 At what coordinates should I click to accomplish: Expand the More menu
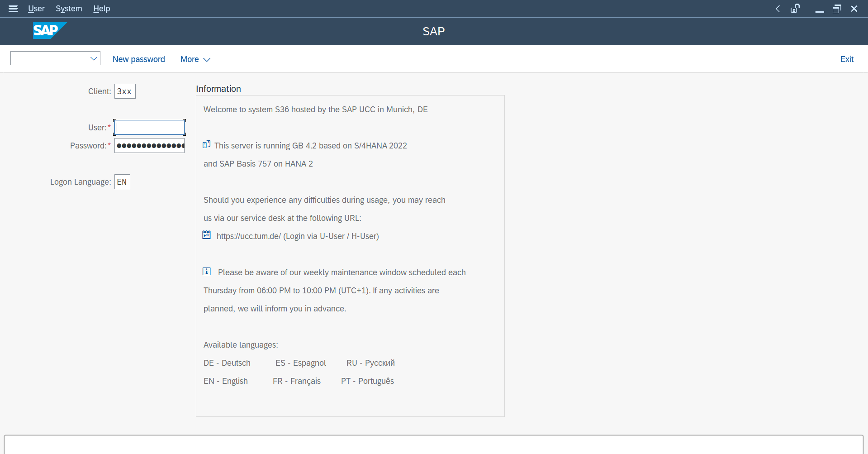coord(195,59)
